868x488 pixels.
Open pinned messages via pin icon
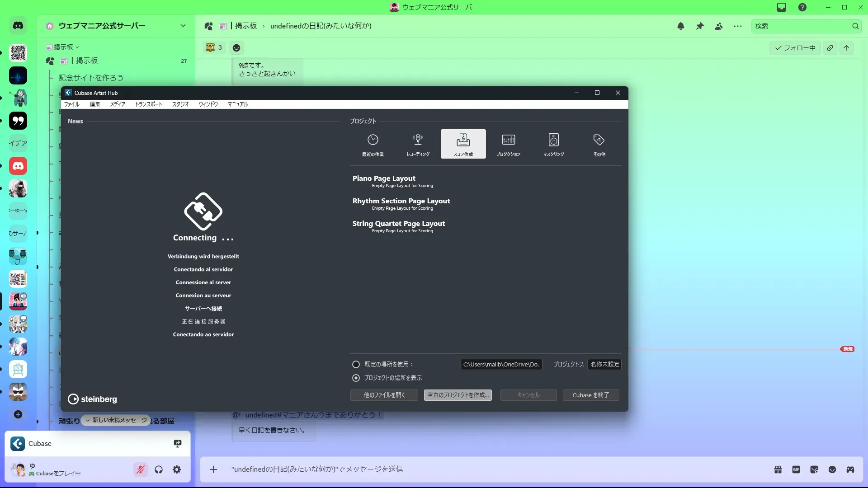pos(699,26)
